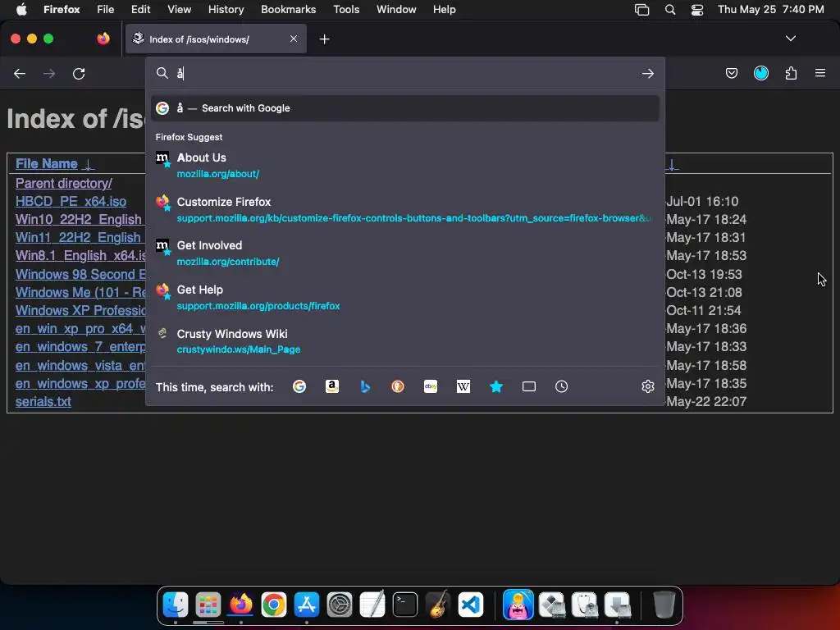Reload the current page

point(79,73)
